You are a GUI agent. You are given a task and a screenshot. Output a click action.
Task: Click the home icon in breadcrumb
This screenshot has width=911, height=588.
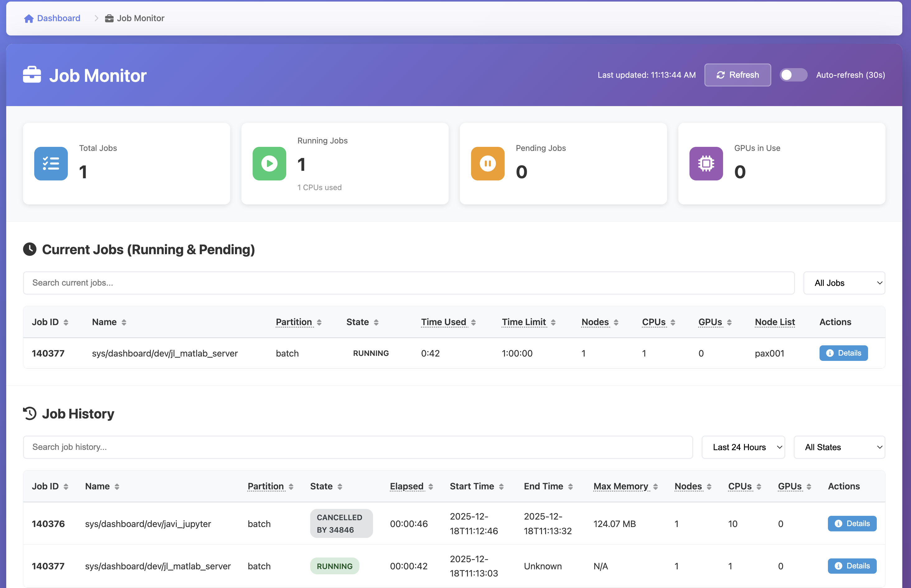(29, 18)
